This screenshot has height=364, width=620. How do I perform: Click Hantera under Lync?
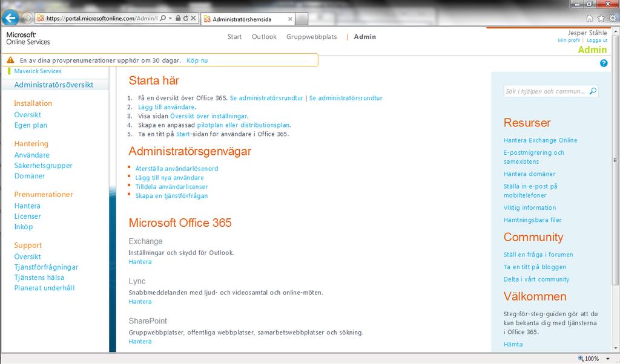point(140,302)
